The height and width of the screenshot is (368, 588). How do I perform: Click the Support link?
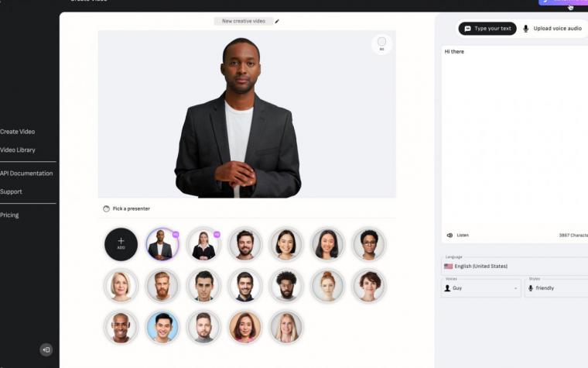[x=11, y=191]
